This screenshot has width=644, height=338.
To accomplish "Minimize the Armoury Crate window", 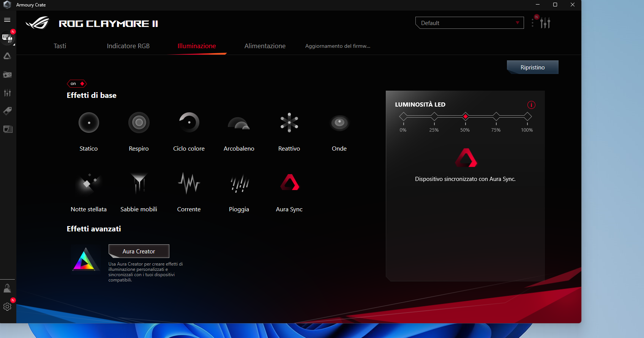I will click(538, 5).
